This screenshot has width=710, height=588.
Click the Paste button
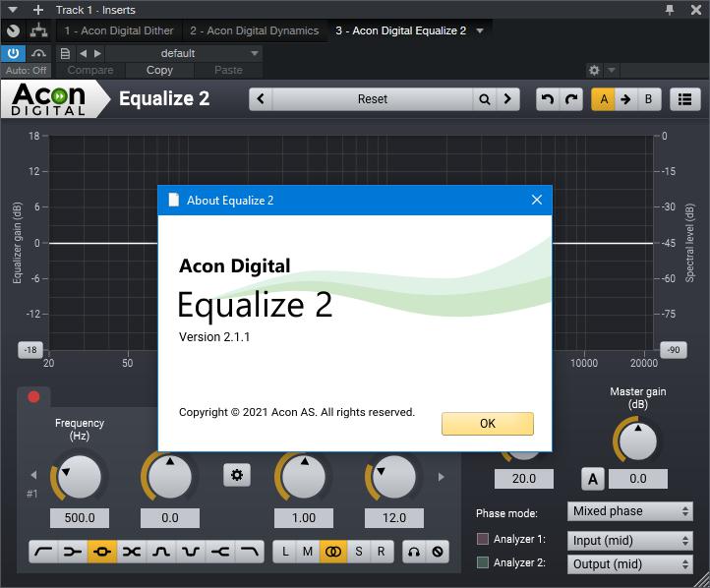pos(228,70)
